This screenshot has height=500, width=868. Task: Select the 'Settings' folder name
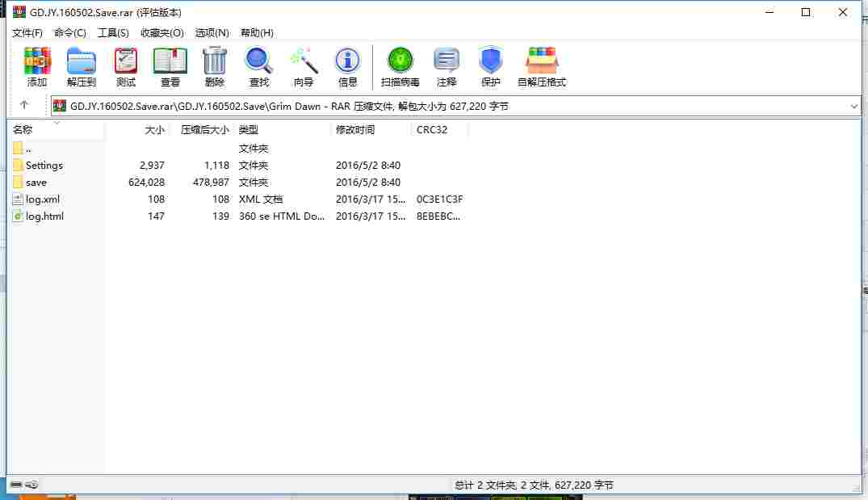(x=44, y=165)
